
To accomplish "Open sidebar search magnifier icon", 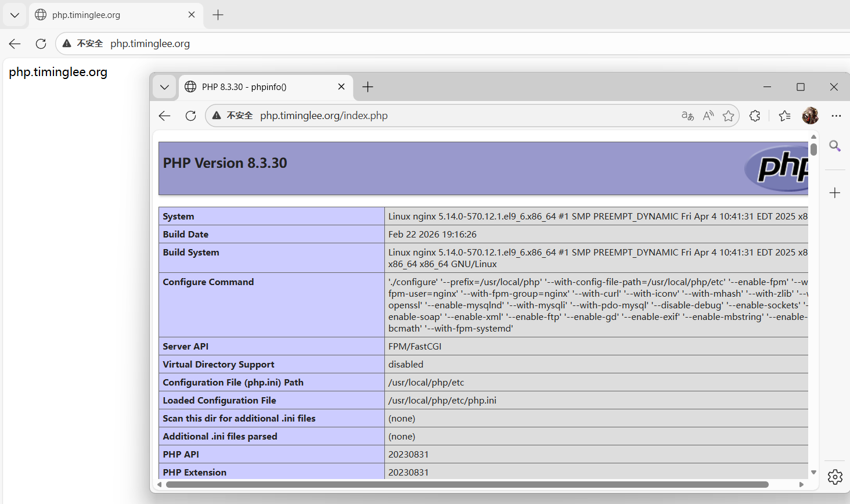I will pos(835,146).
